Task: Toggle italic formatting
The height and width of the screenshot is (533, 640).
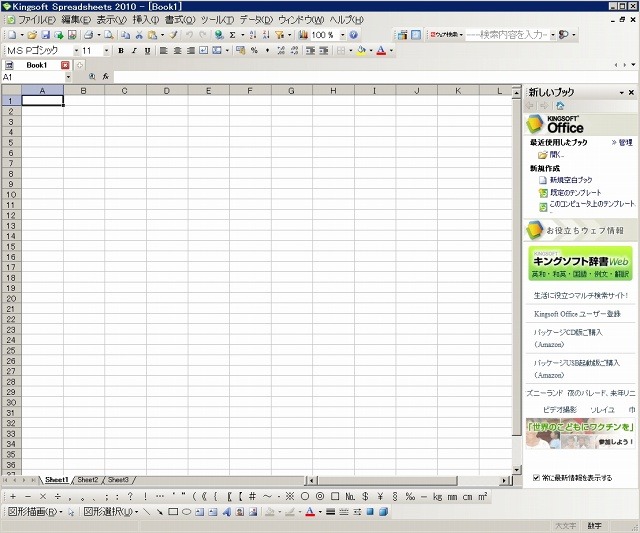Action: [134, 51]
